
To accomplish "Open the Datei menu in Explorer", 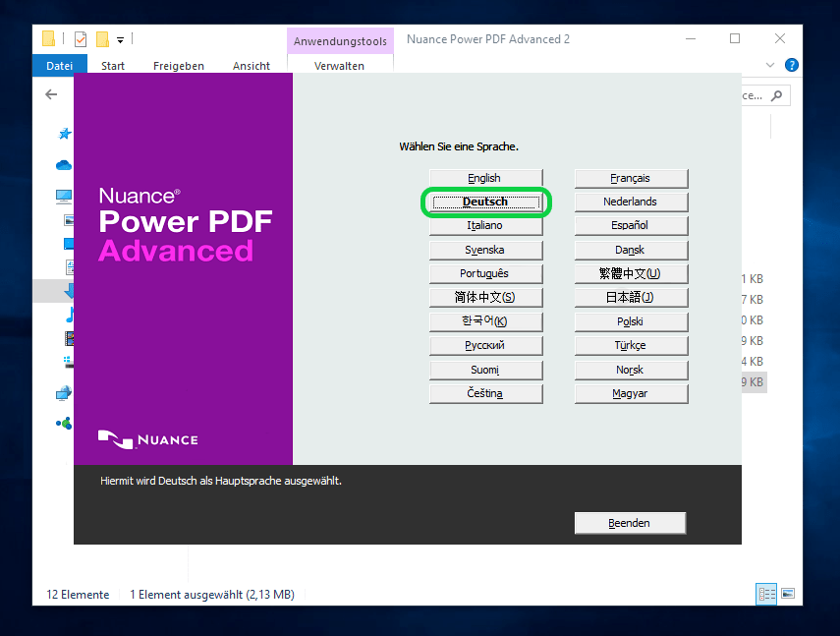I will point(60,66).
